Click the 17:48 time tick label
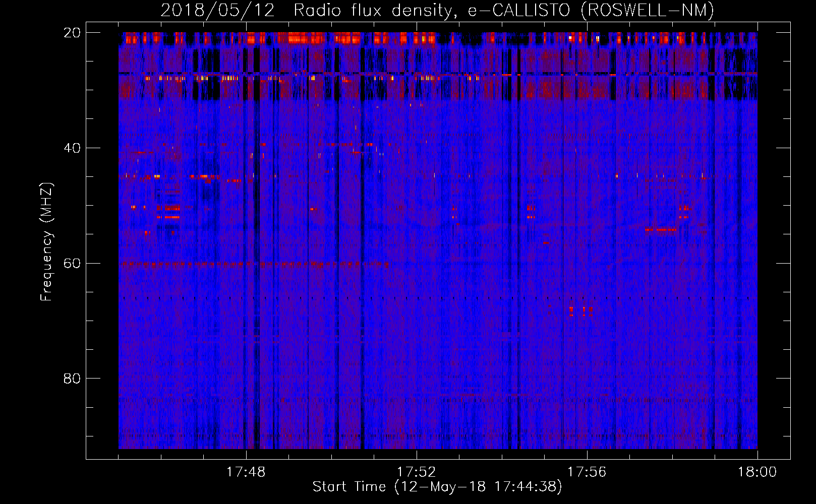Image resolution: width=816 pixels, height=504 pixels. [x=246, y=472]
